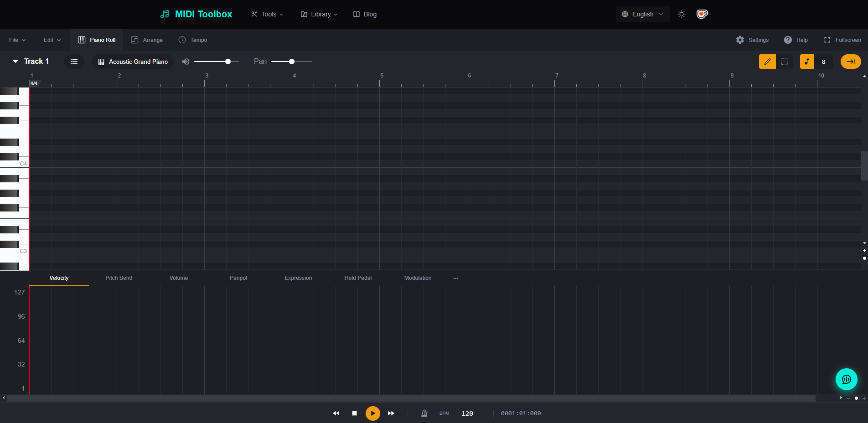Mute Track 1 volume speaker icon

coord(186,62)
